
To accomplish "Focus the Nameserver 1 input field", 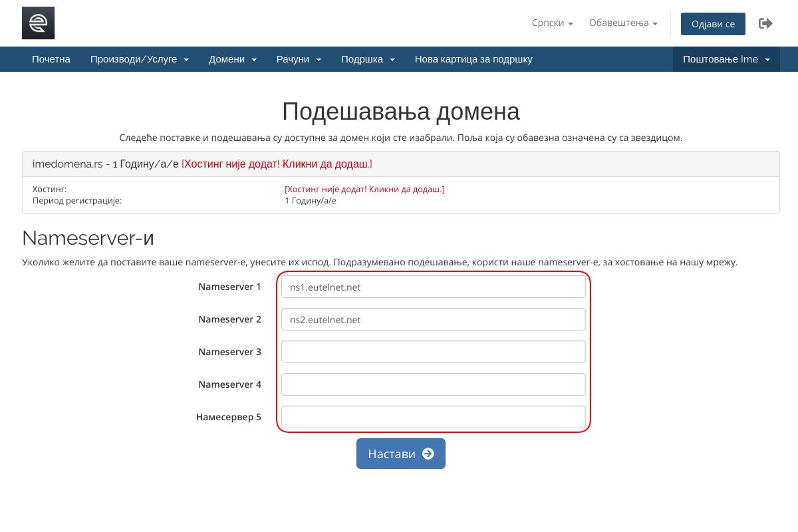I will [x=434, y=287].
